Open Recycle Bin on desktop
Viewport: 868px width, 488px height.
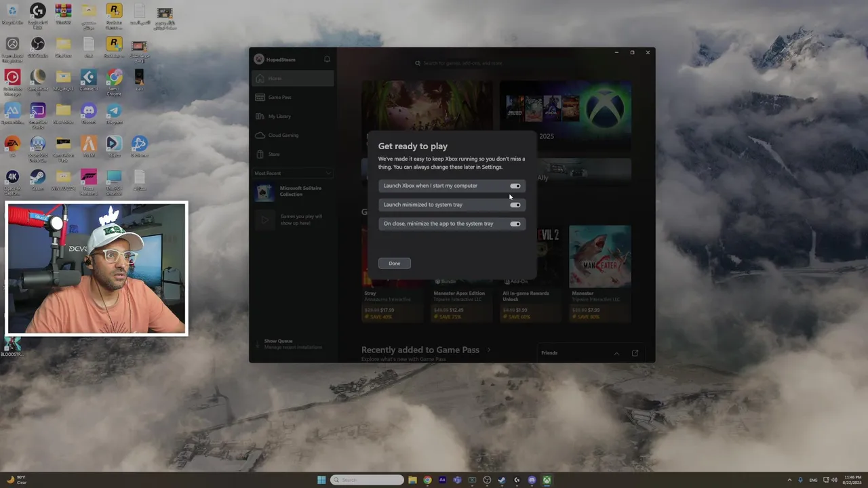tap(12, 14)
